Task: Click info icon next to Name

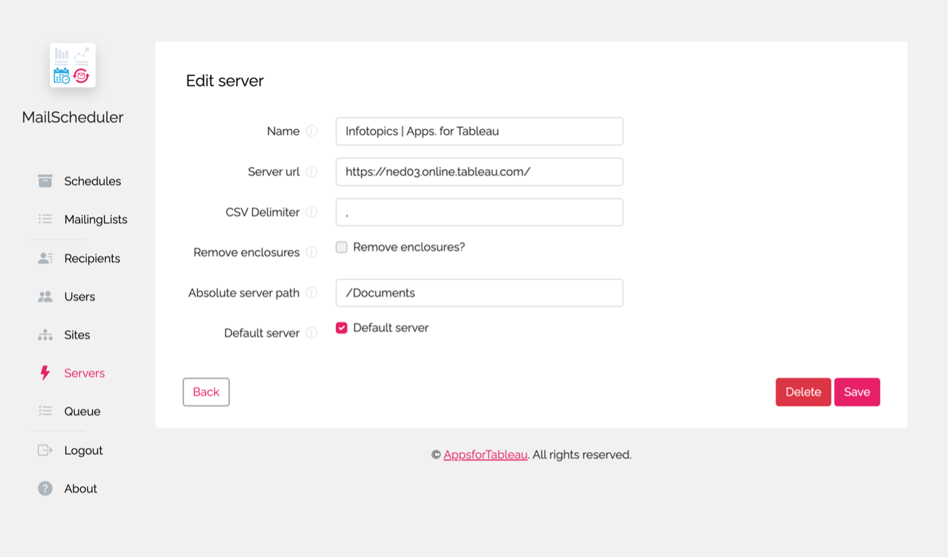Action: 312,131
